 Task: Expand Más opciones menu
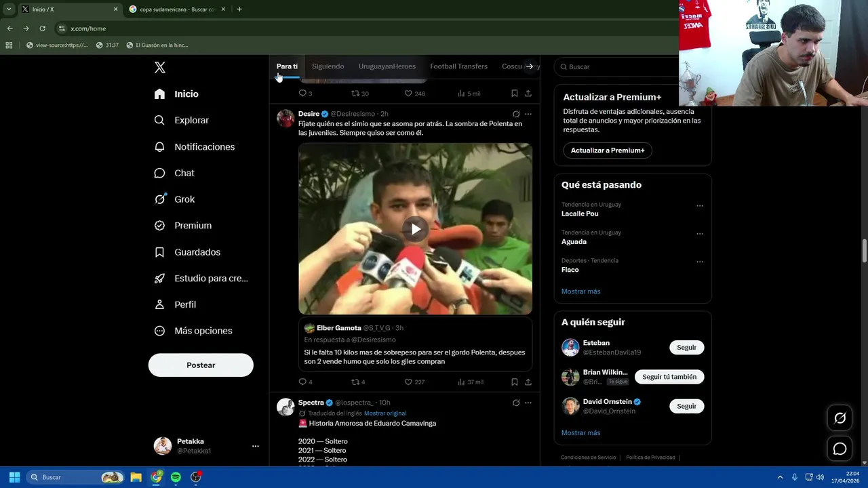[193, 331]
